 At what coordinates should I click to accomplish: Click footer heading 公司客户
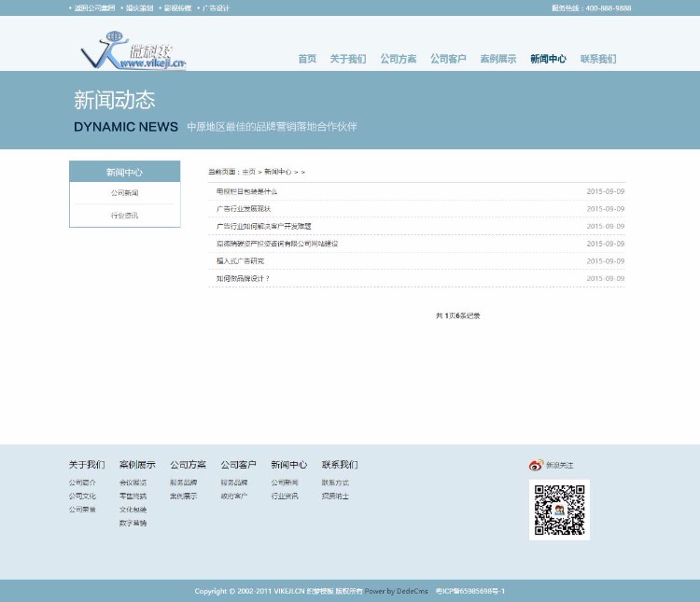coord(238,465)
